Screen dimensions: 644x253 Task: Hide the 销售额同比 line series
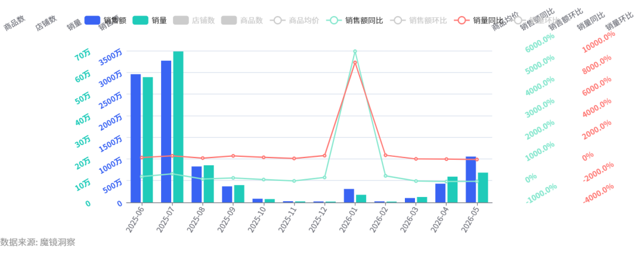[354, 20]
